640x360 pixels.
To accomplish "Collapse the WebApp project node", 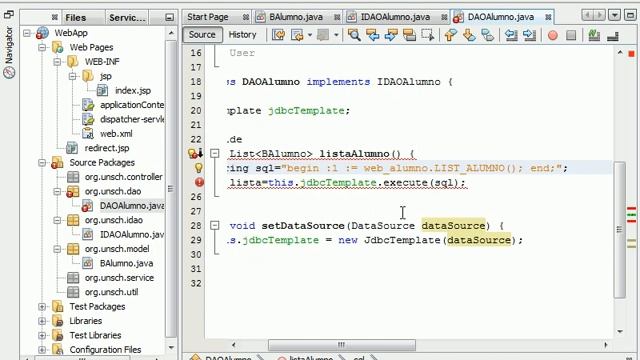I will pyautogui.click(x=27, y=33).
